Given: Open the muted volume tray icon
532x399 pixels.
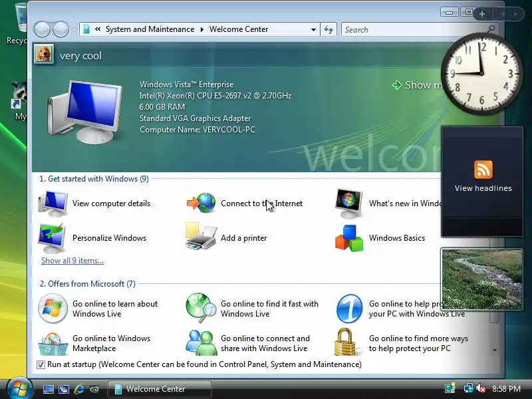Looking at the screenshot, I should click(x=481, y=388).
